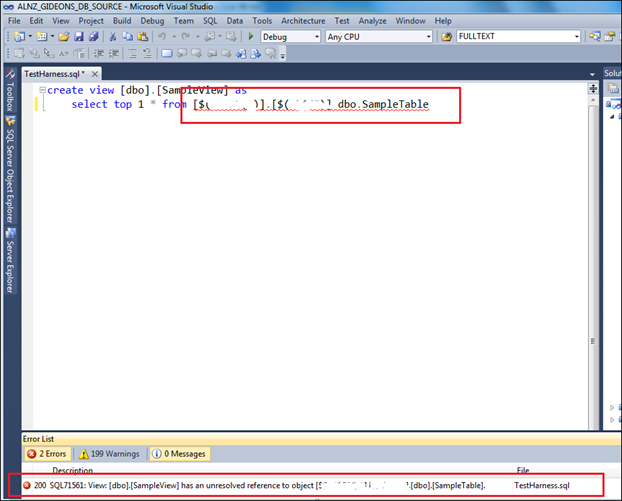The height and width of the screenshot is (501, 622).
Task: Toggle the 2 Errors filter
Action: coord(46,454)
